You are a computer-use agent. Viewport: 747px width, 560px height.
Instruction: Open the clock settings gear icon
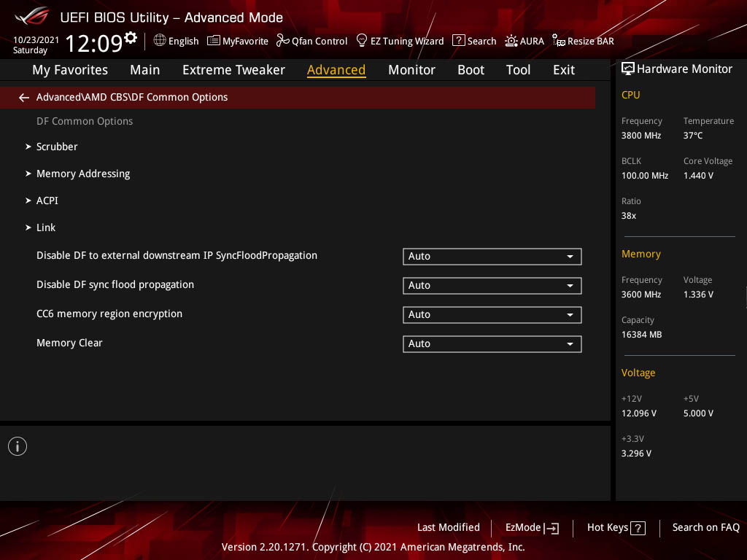131,36
